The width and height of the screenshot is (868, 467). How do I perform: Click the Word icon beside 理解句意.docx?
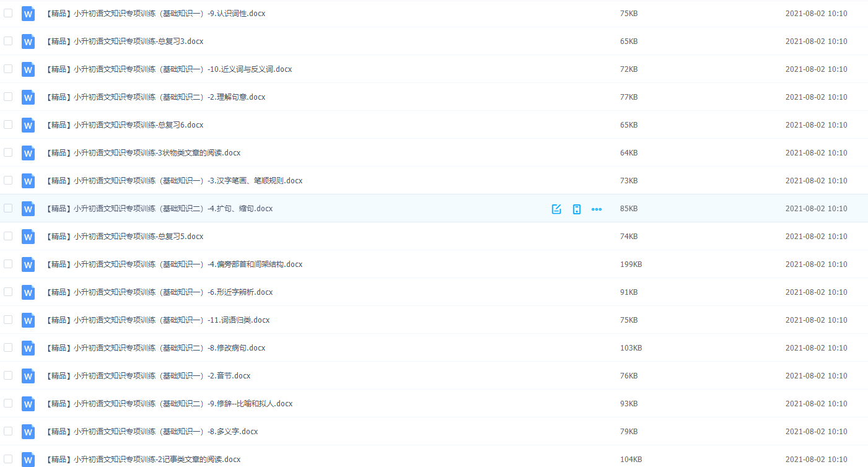pyautogui.click(x=27, y=97)
